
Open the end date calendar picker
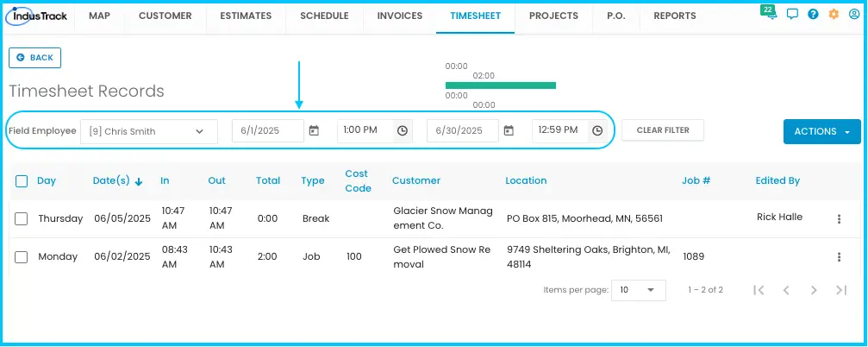coord(509,131)
